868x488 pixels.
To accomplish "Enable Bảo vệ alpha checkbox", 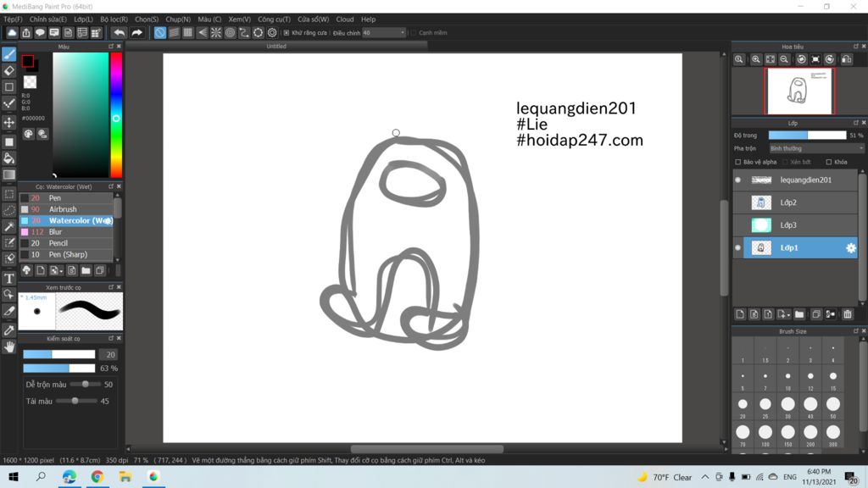I will (738, 162).
